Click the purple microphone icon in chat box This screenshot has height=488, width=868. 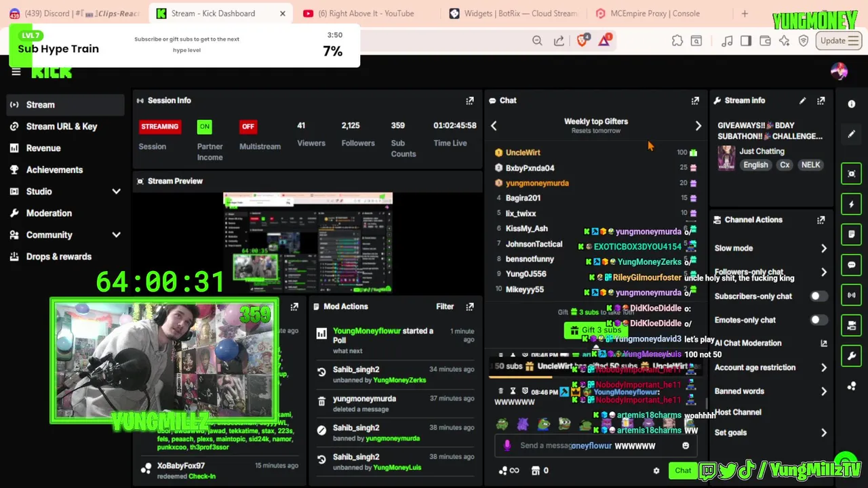coord(507,445)
